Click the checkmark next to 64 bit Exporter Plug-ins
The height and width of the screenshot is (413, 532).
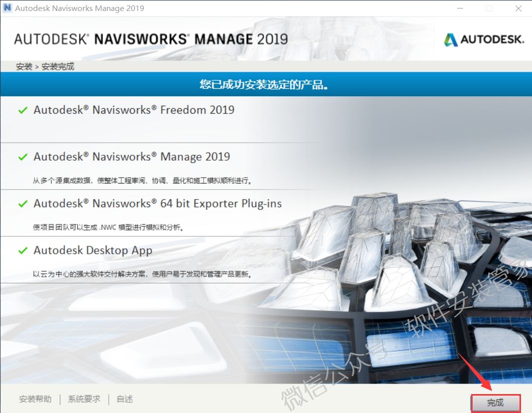[x=22, y=204]
